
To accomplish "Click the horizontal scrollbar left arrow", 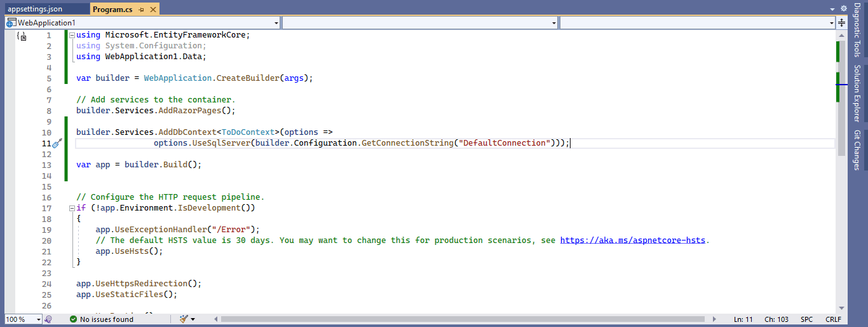I will (x=217, y=319).
